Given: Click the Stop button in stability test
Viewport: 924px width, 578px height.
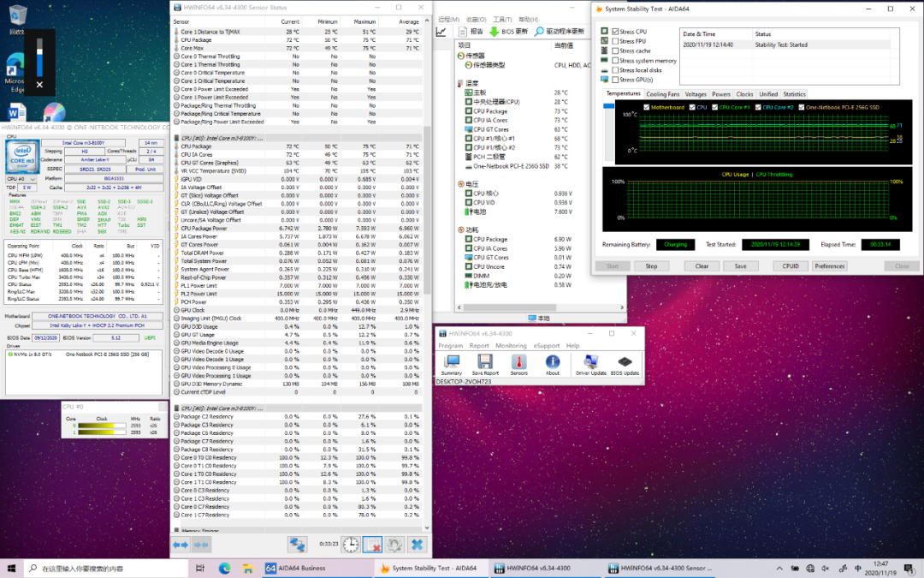Looking at the screenshot, I should [651, 266].
